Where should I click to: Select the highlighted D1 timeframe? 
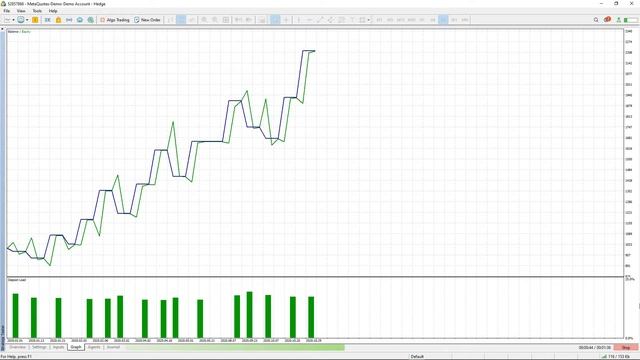click(x=443, y=20)
